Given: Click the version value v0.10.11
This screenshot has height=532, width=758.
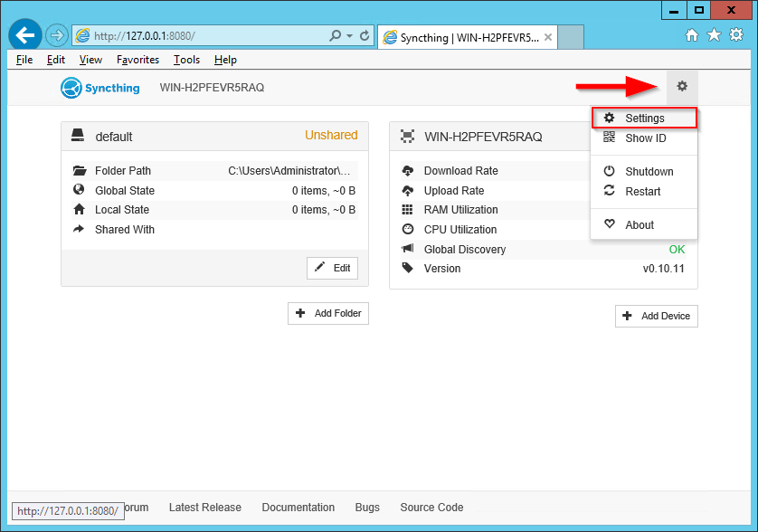Looking at the screenshot, I should (x=663, y=269).
